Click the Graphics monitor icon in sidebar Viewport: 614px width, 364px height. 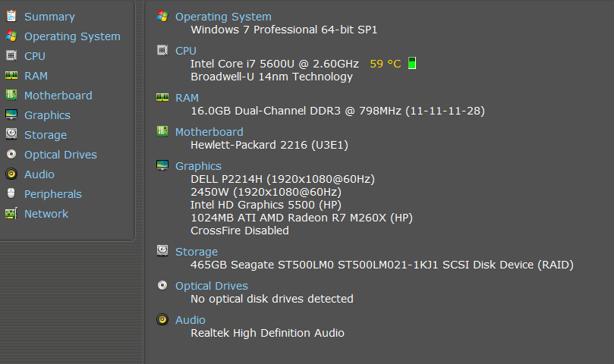coord(11,115)
